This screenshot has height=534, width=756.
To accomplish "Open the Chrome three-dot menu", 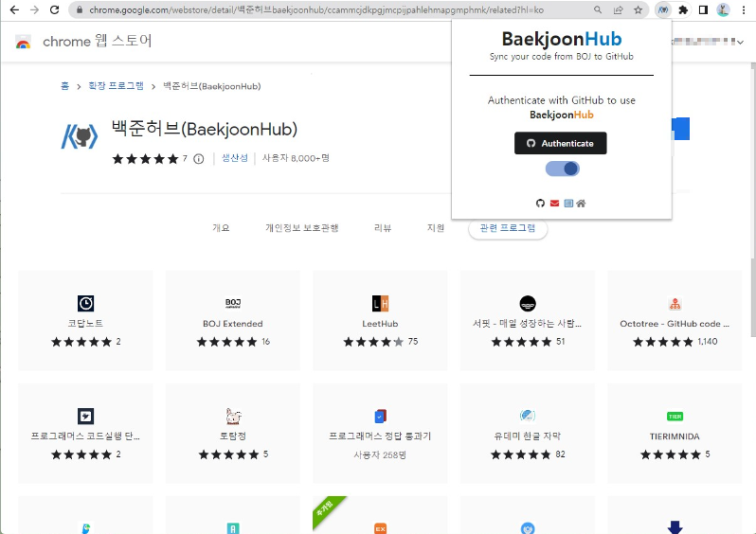I will tap(744, 9).
